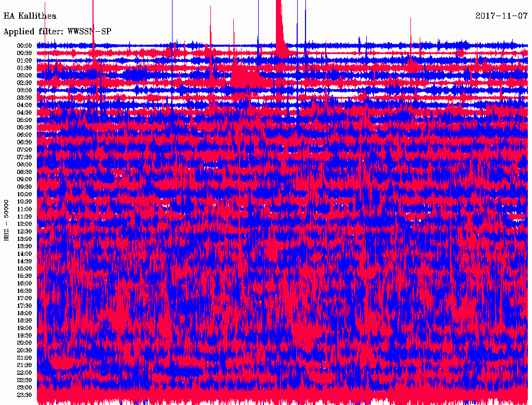Click the '13:30' time label

pos(24,246)
